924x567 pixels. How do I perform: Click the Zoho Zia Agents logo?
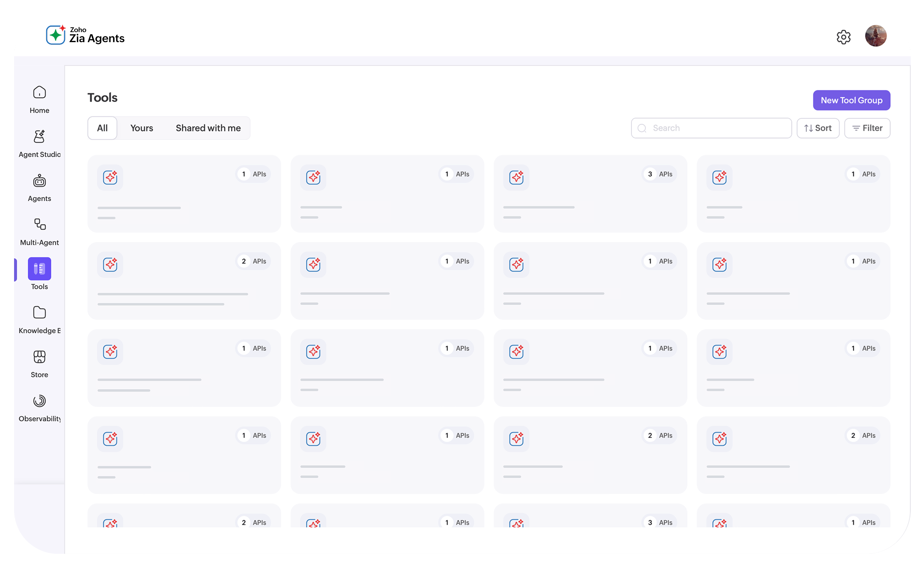(86, 35)
